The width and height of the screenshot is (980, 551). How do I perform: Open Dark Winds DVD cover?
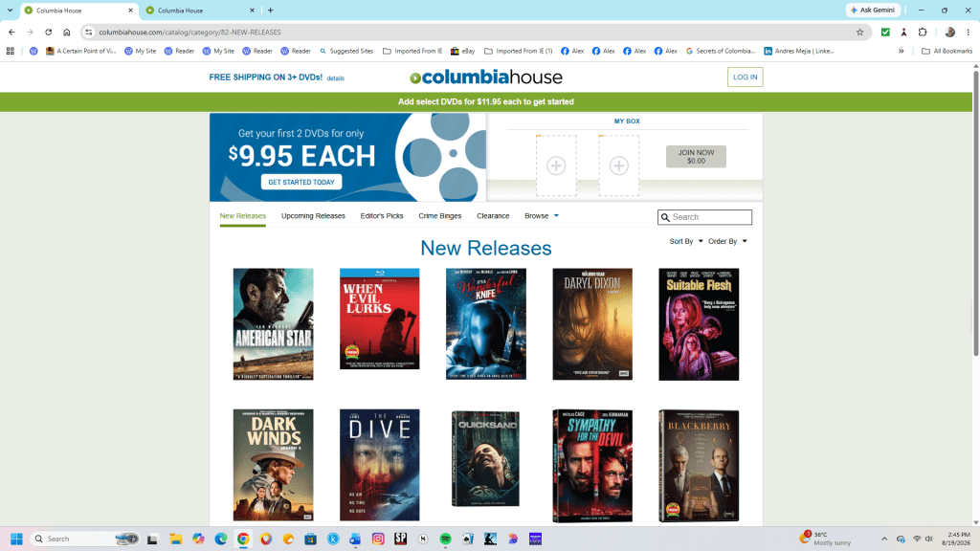(x=273, y=465)
